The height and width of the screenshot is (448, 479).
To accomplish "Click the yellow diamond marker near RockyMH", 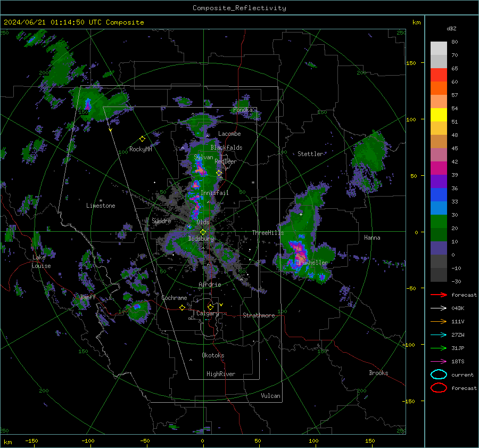I will 142,139.
